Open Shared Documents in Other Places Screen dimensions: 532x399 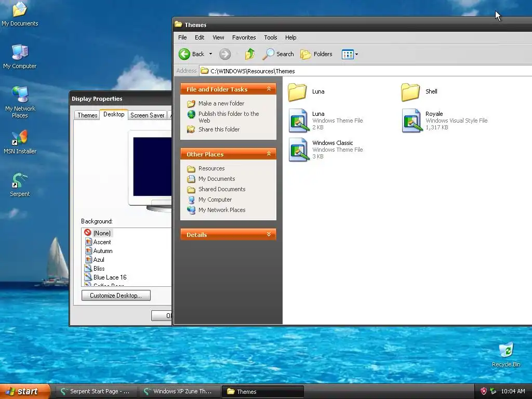(222, 189)
